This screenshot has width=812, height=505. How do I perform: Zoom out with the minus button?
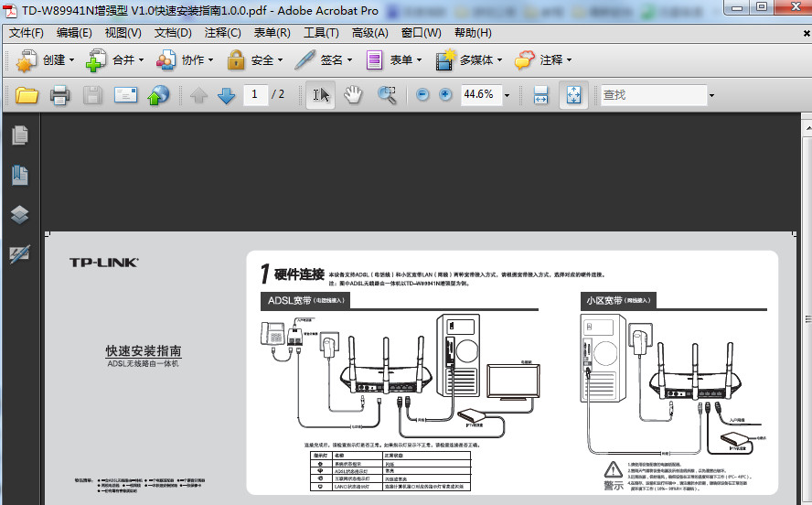point(422,95)
